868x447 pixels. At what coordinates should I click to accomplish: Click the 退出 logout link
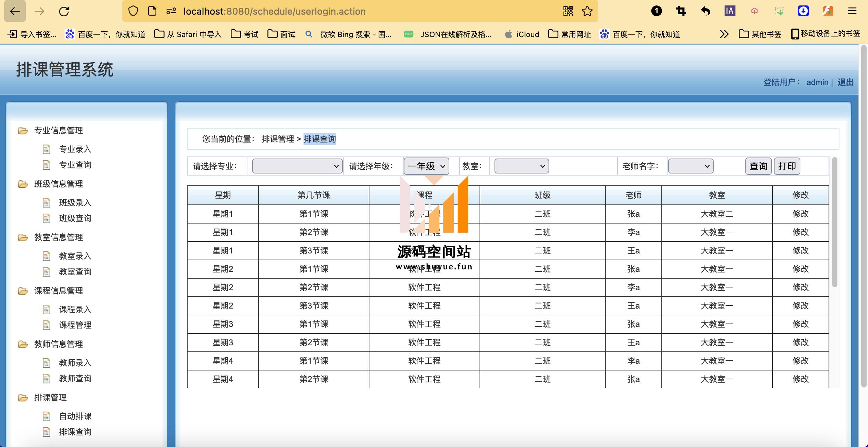coord(845,82)
